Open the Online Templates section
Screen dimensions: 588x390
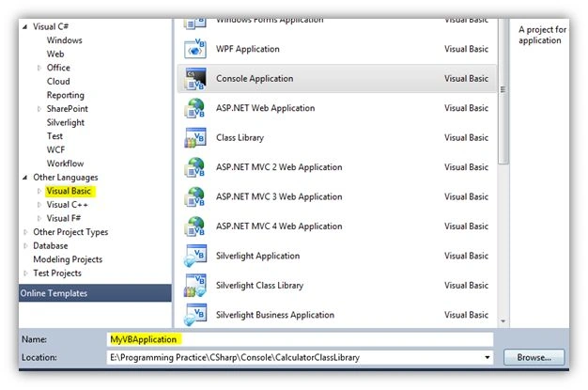(x=95, y=293)
